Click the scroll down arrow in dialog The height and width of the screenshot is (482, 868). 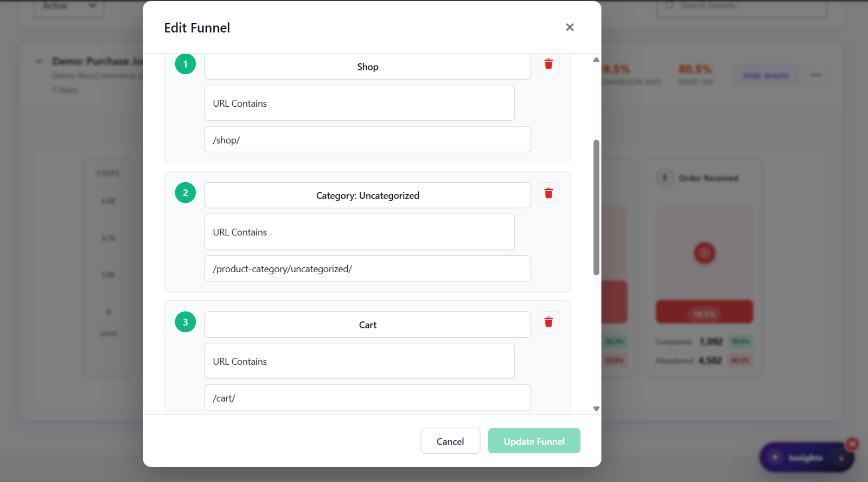tap(596, 409)
